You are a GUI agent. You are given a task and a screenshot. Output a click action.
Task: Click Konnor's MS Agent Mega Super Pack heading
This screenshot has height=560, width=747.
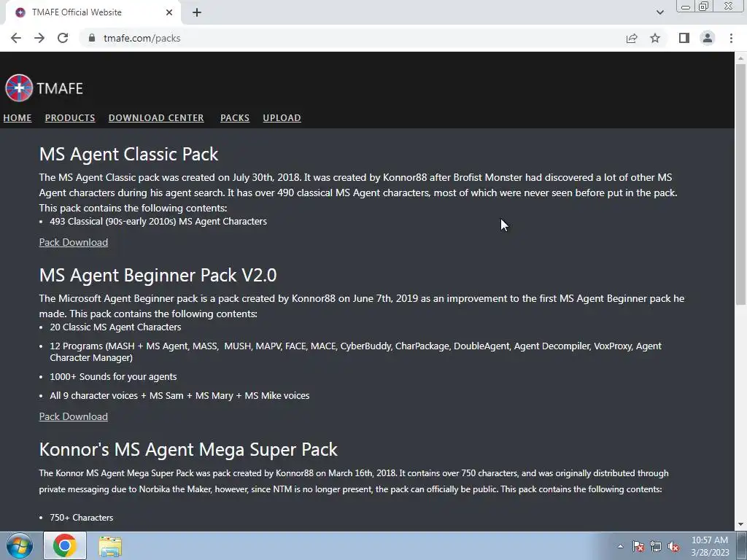click(x=188, y=449)
